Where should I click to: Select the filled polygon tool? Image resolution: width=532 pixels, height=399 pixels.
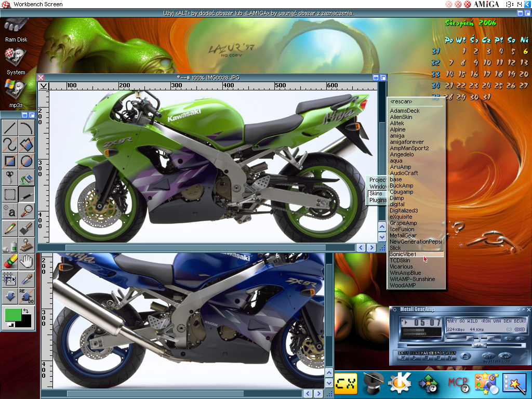26,145
